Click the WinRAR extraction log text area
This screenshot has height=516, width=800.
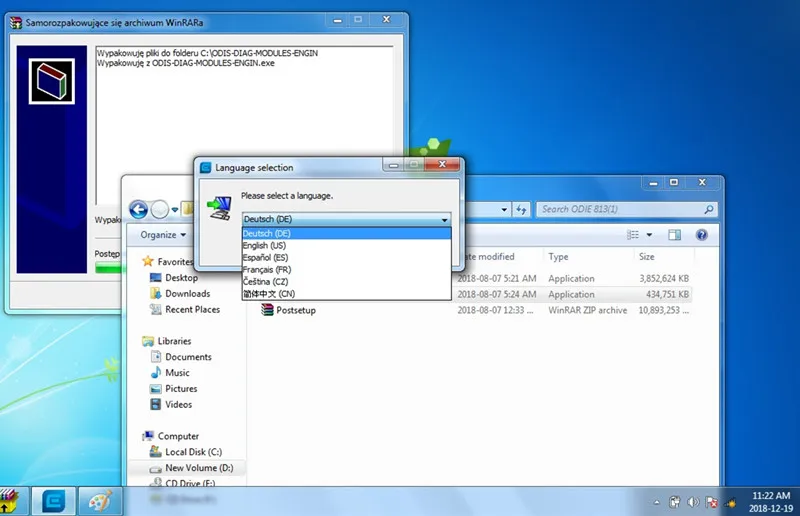(x=244, y=125)
